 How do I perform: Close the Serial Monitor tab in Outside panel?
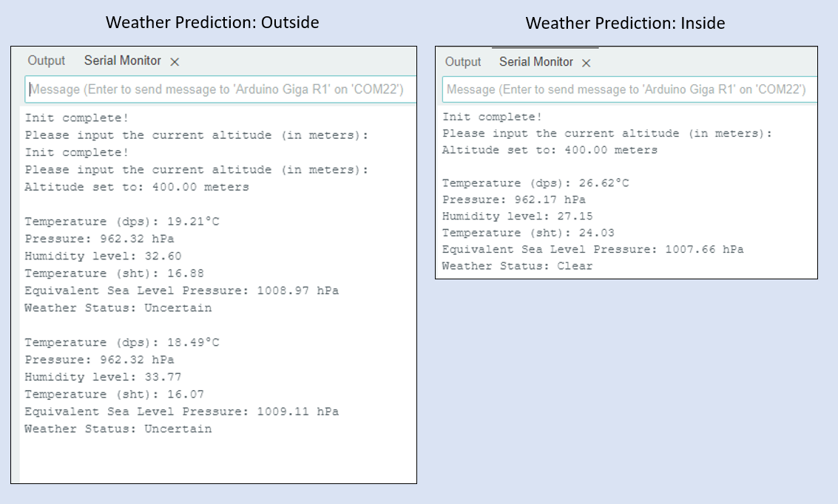(x=175, y=62)
